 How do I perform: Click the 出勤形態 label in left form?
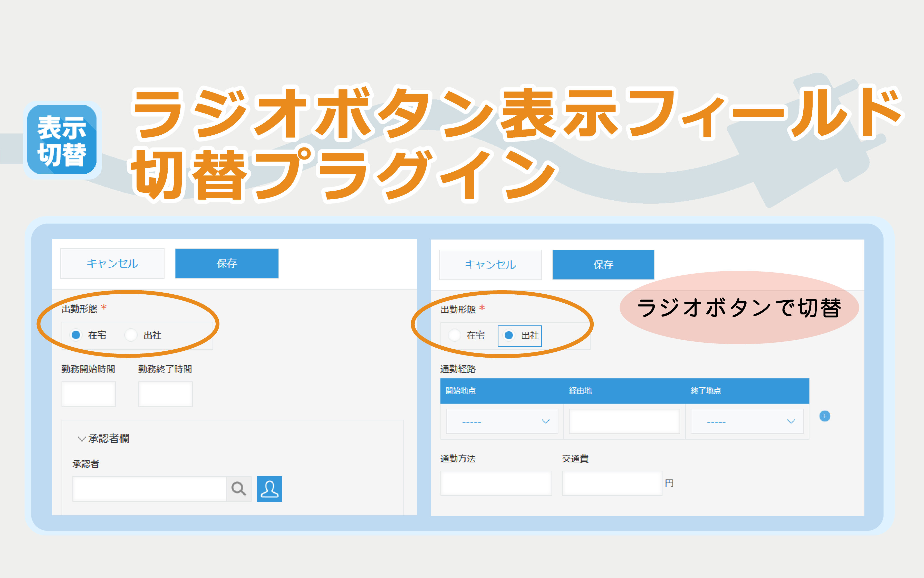79,309
